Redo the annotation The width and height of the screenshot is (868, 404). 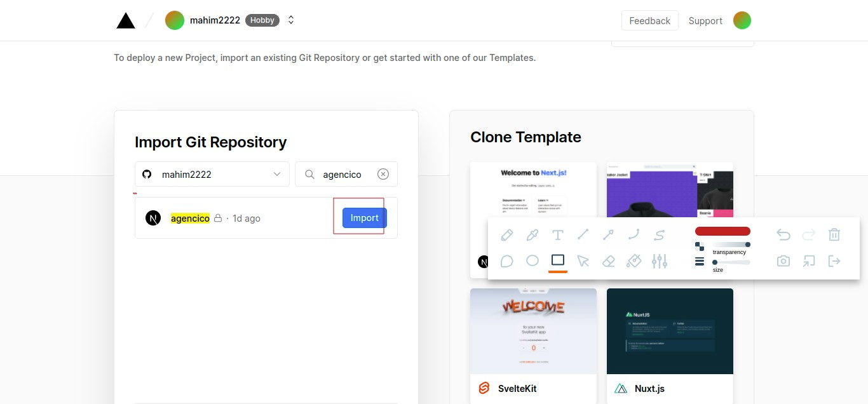click(x=809, y=235)
